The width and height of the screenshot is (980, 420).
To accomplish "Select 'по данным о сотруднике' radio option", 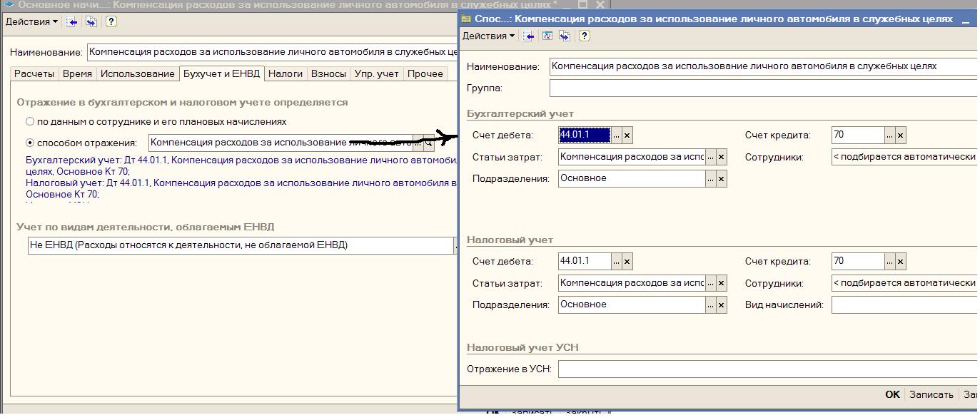I will tap(30, 122).
